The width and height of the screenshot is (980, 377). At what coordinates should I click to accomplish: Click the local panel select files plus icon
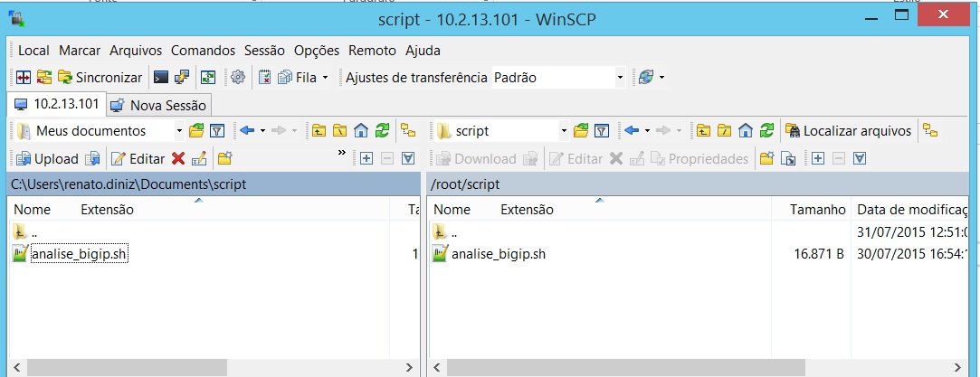[x=366, y=159]
